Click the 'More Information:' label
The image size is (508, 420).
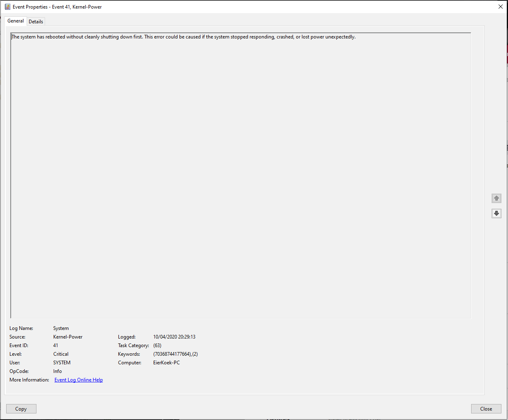29,380
